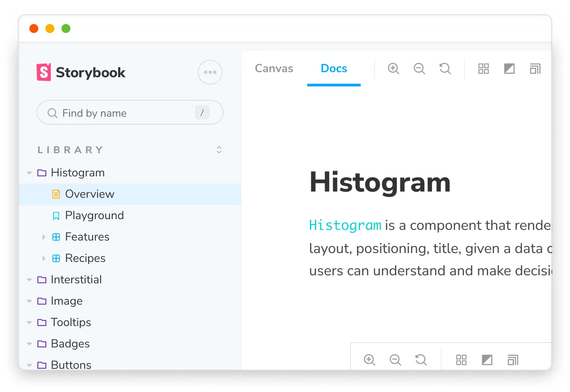Screen dimensions: 570x392
Task: Reset zoom in the bottom preview toolbar
Action: [421, 360]
